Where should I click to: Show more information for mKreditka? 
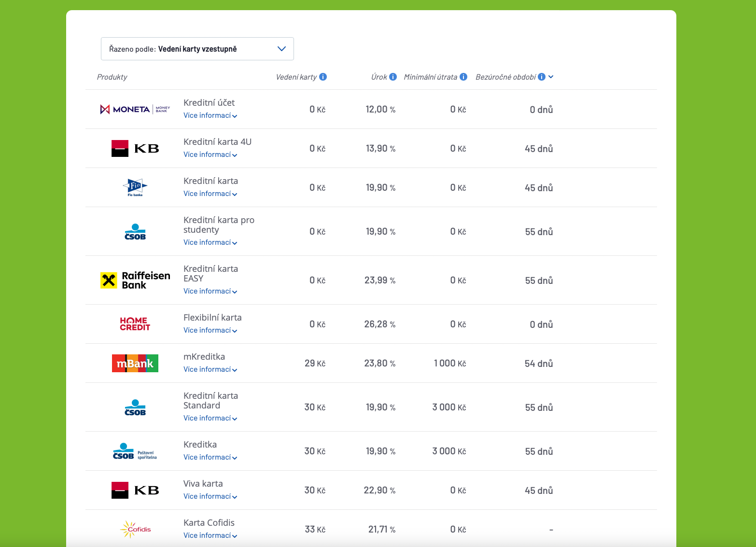tap(210, 369)
